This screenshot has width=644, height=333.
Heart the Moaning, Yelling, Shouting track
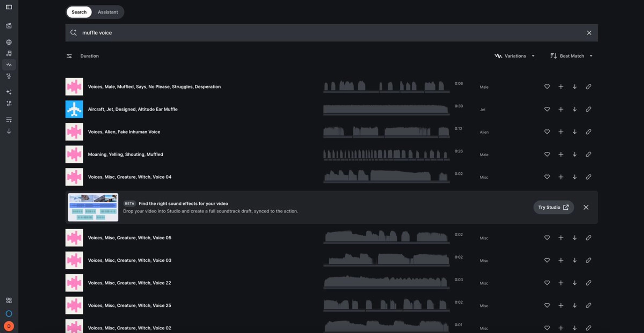click(547, 154)
